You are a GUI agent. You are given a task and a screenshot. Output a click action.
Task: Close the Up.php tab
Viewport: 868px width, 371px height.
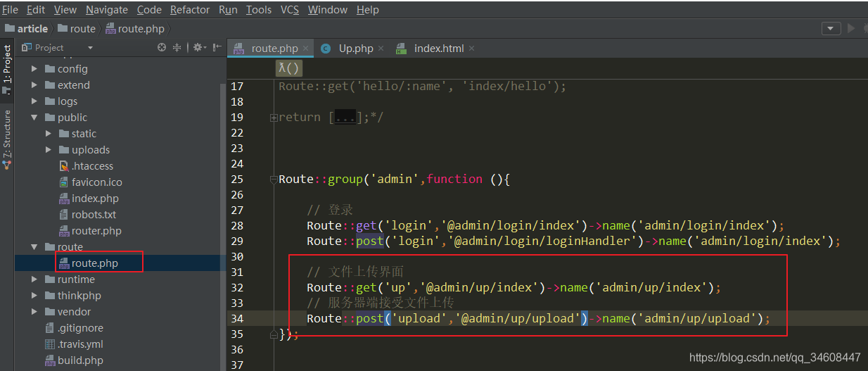[381, 49]
